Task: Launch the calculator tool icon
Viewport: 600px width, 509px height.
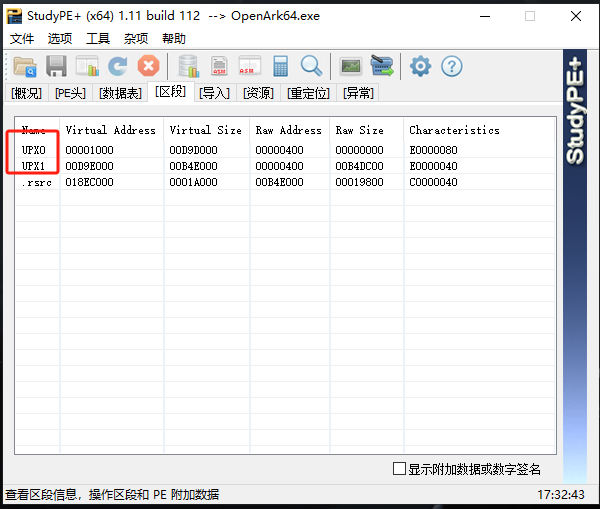Action: [x=280, y=66]
